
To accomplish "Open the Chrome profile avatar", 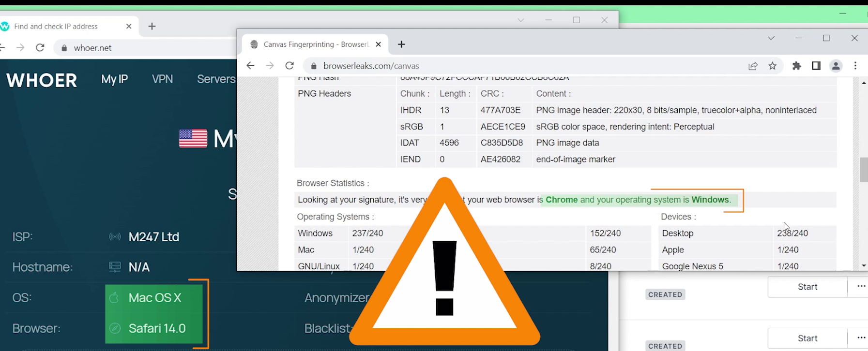I will point(836,66).
